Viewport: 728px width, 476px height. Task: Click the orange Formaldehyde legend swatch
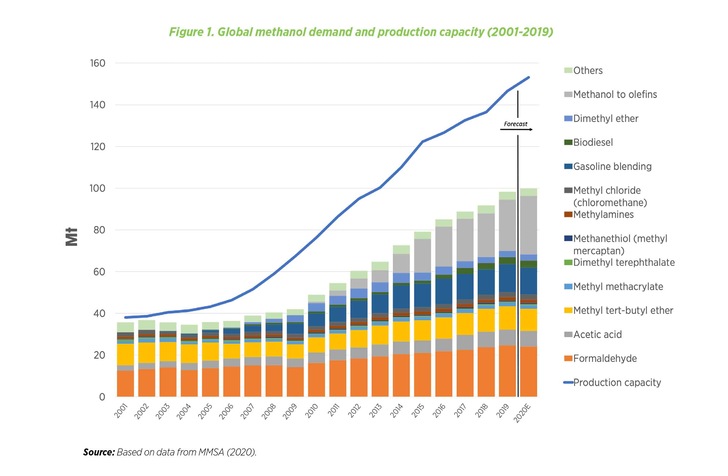tap(568, 358)
